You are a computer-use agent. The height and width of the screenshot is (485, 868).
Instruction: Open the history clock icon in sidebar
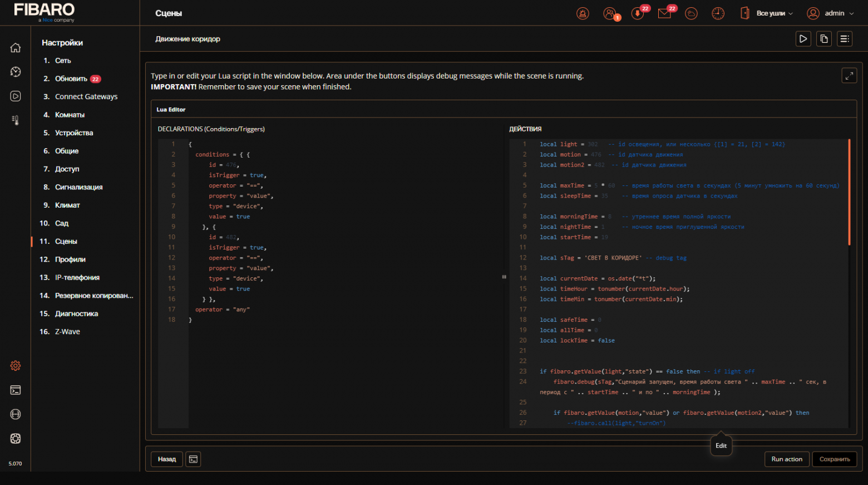coord(16,72)
